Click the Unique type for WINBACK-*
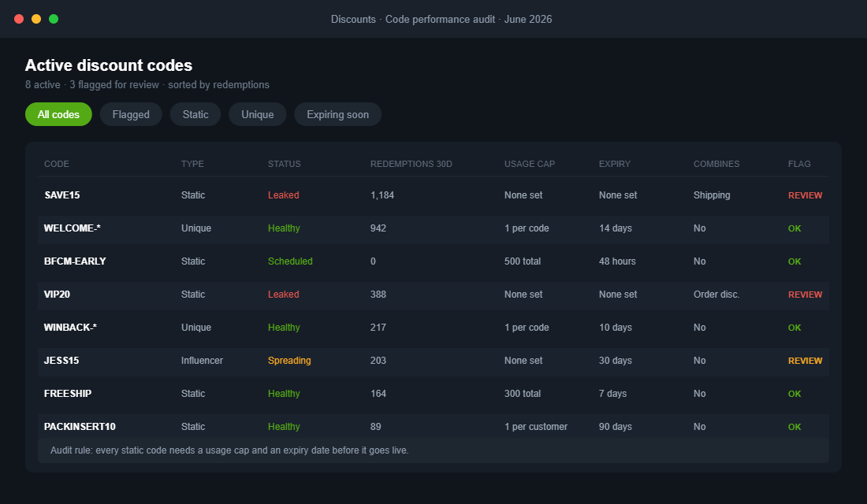This screenshot has height=504, width=867. [196, 328]
